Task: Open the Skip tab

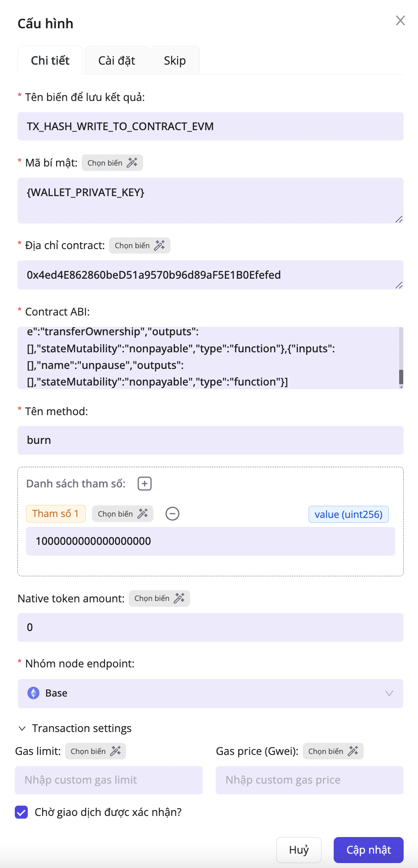Action: click(174, 61)
